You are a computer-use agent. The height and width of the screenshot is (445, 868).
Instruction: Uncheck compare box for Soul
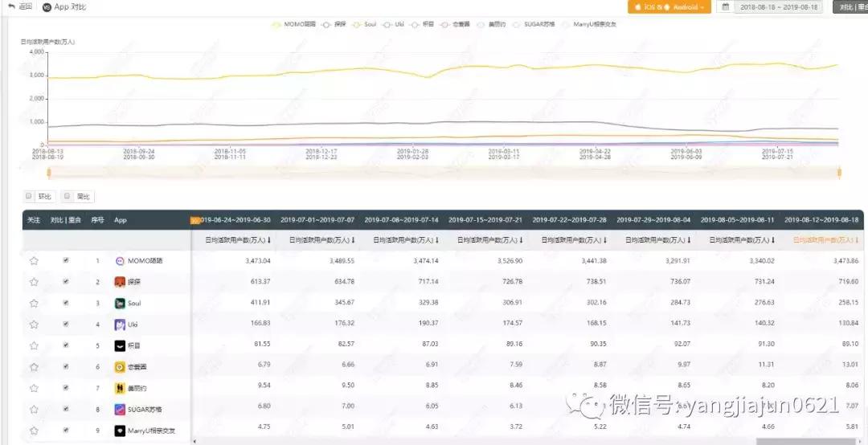pos(66,303)
